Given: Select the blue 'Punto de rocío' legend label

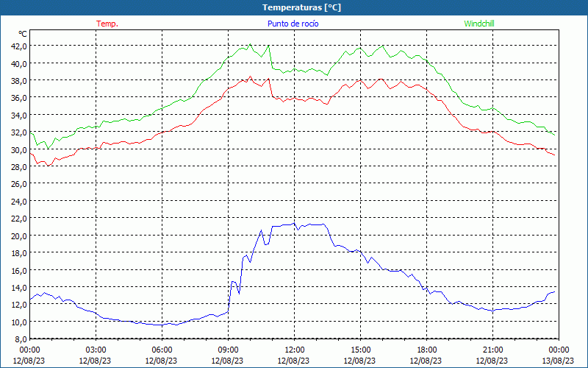Looking at the screenshot, I should [293, 24].
